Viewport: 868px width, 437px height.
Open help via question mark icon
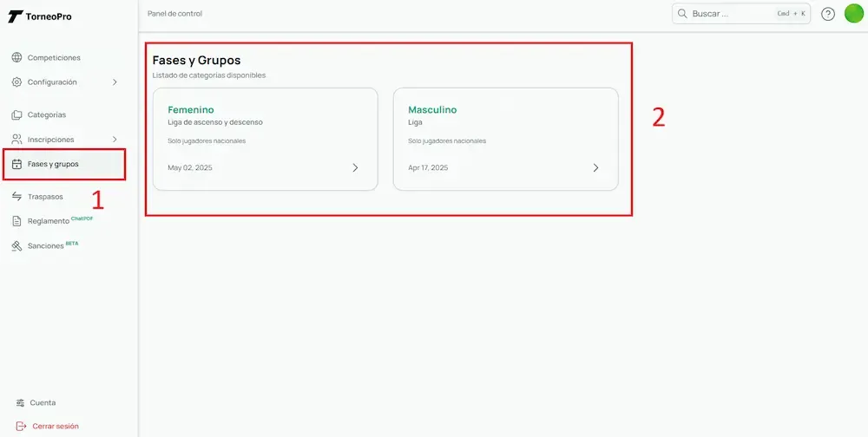tap(828, 14)
